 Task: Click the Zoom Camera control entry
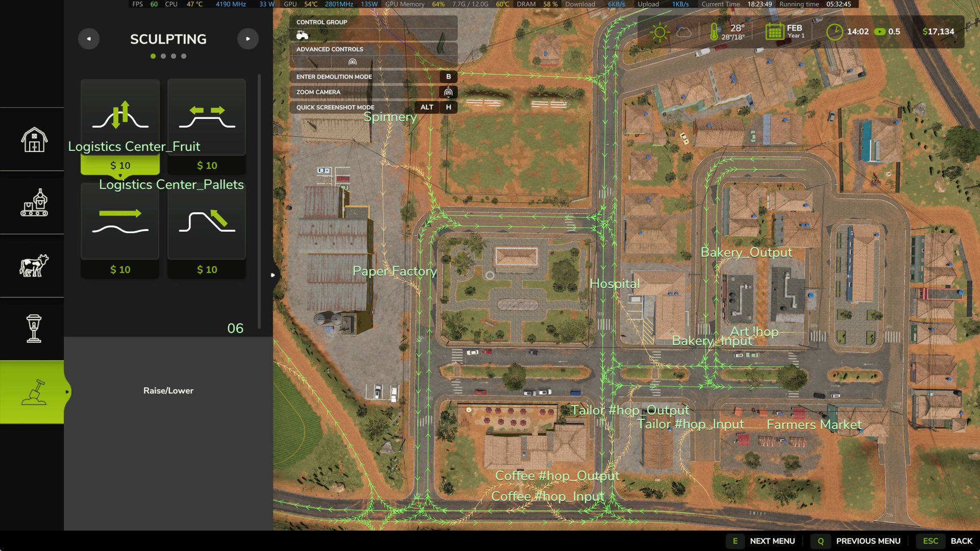[x=374, y=92]
